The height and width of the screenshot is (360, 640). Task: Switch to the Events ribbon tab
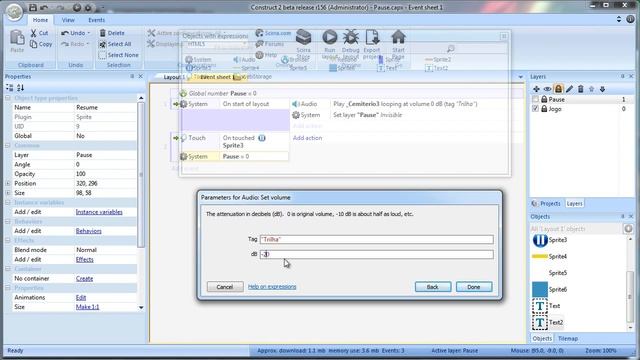96,20
